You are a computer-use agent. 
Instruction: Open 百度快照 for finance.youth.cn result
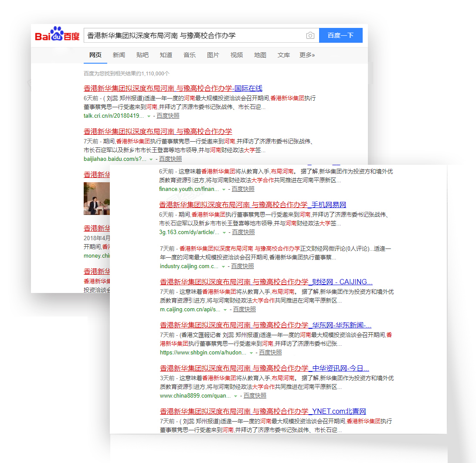coord(243,189)
